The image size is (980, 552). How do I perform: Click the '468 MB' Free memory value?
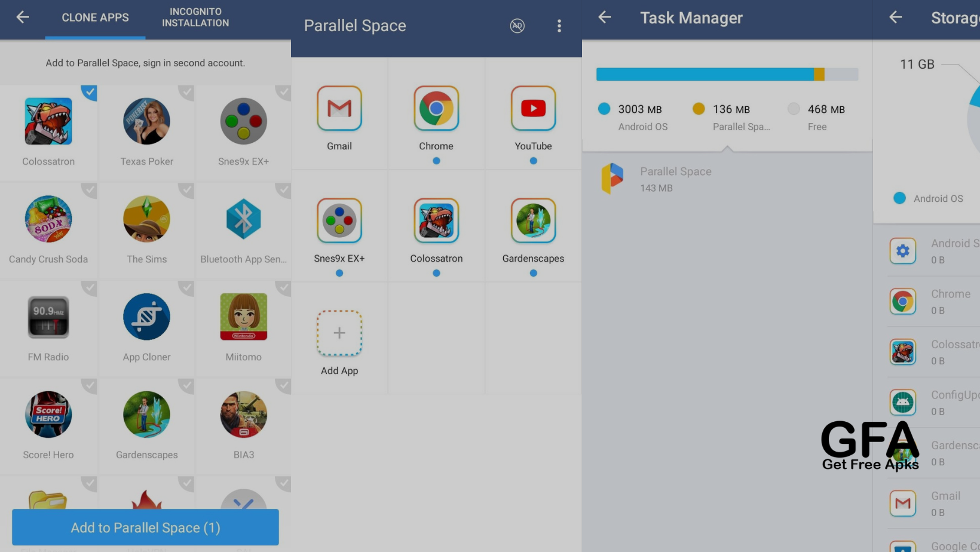826,109
